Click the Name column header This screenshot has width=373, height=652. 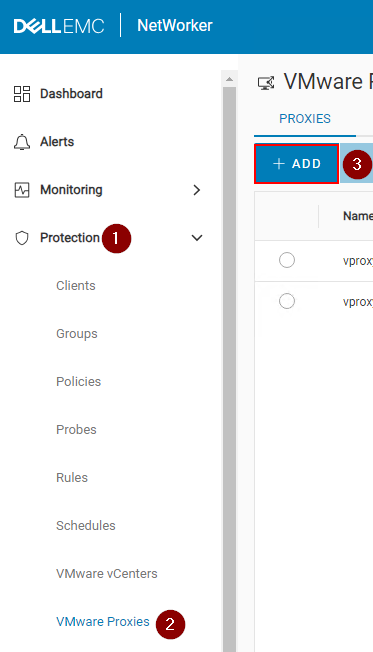click(358, 216)
